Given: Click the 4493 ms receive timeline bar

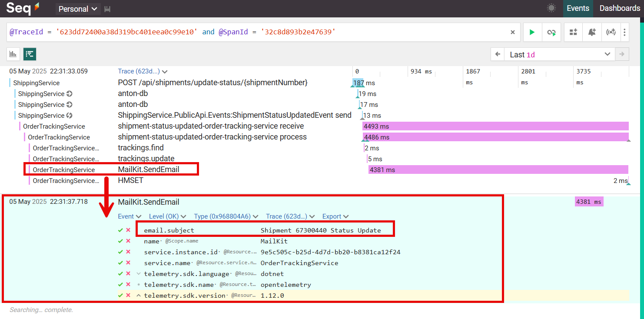Looking at the screenshot, I should [x=495, y=126].
